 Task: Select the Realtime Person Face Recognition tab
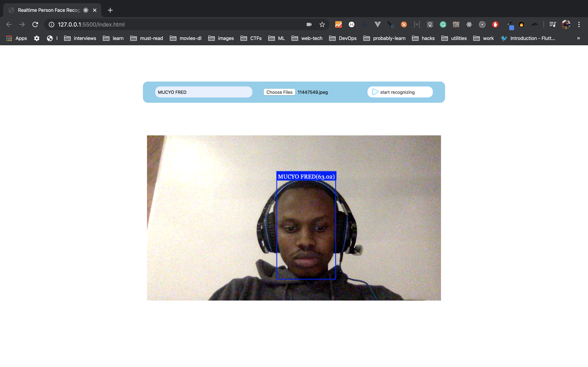(x=49, y=10)
